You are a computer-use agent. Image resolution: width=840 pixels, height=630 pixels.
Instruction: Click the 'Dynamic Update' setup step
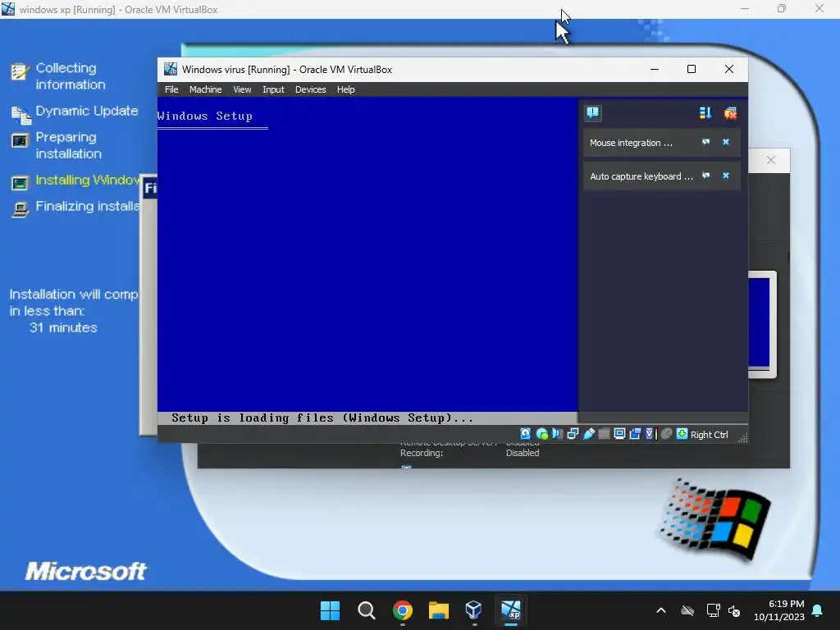(x=87, y=111)
